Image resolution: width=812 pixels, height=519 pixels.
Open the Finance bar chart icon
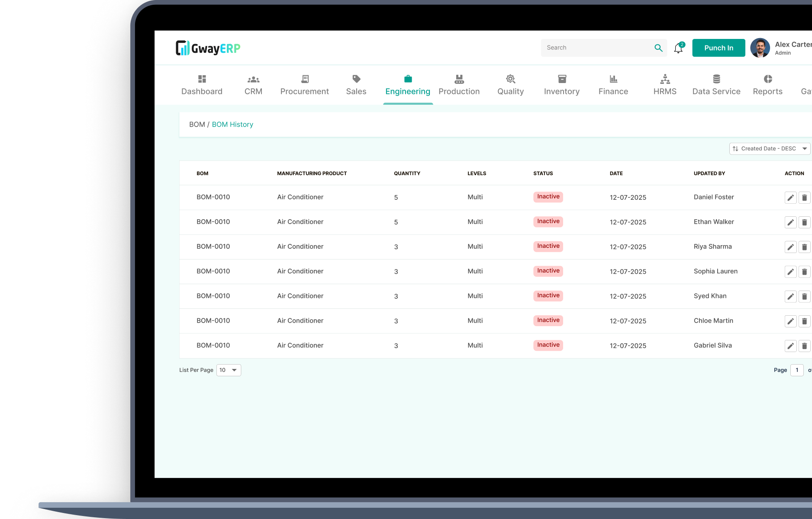(x=613, y=79)
